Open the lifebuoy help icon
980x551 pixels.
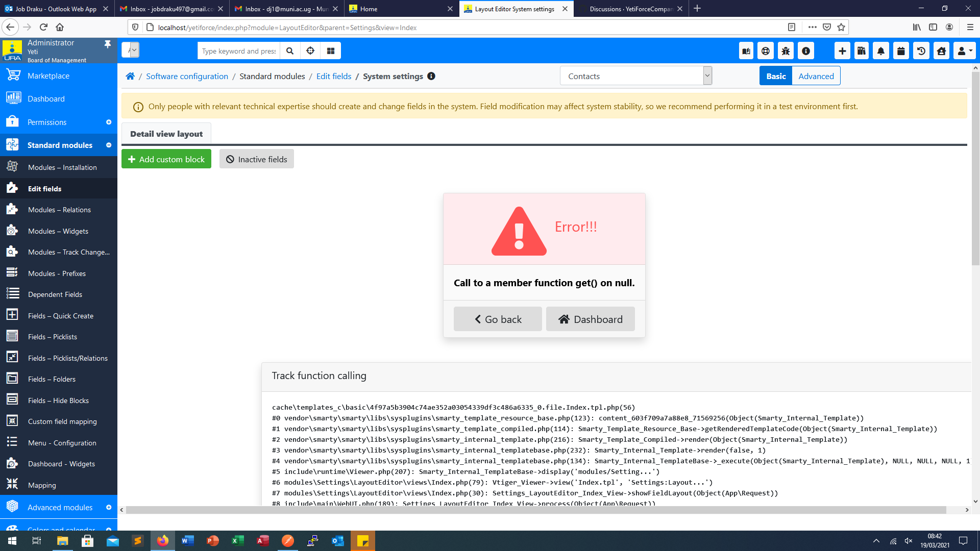pos(765,51)
